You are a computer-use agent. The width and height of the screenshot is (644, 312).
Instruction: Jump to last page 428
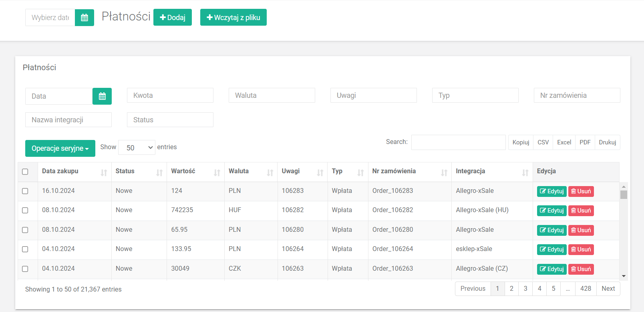point(586,289)
